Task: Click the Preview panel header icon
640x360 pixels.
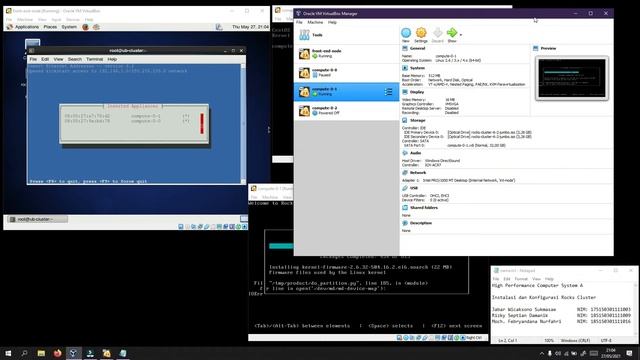Action: [x=536, y=48]
